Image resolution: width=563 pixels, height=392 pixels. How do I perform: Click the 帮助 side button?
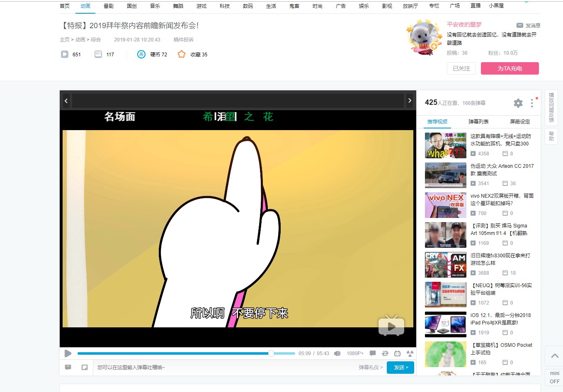(551, 136)
